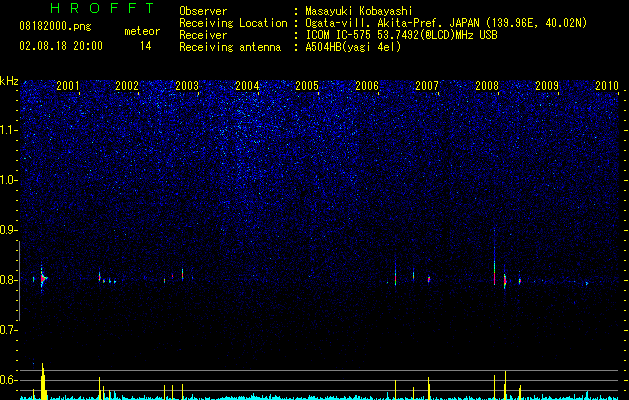Click the 2001 time marker
629x400 pixels.
click(x=67, y=86)
